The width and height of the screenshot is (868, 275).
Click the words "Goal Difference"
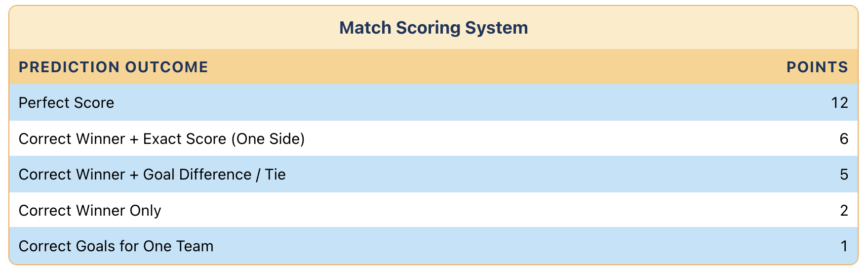coord(197,175)
